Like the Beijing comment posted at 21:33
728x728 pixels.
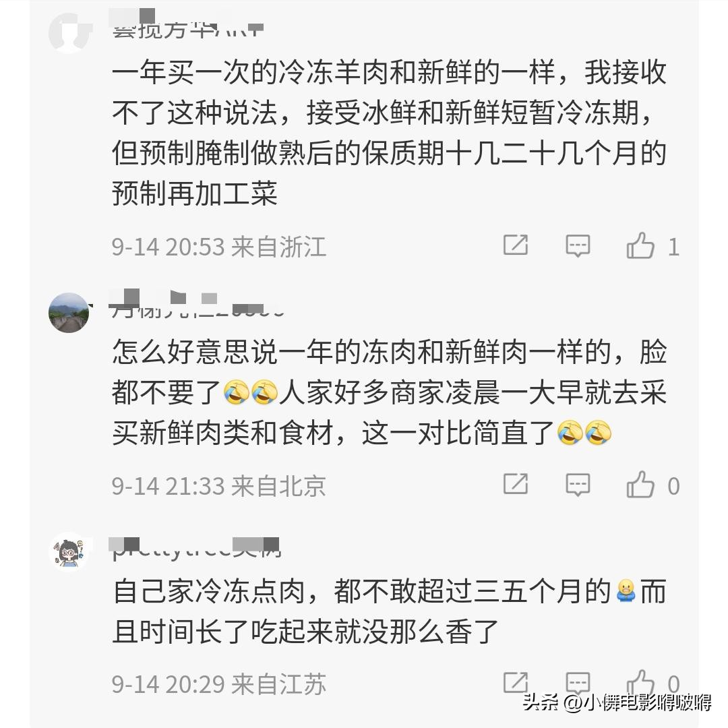click(640, 484)
